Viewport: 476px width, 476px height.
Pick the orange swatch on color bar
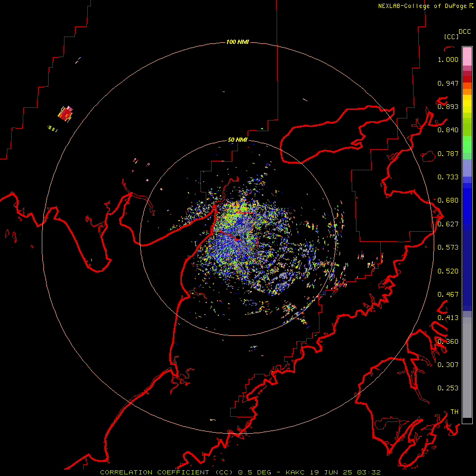point(467,91)
